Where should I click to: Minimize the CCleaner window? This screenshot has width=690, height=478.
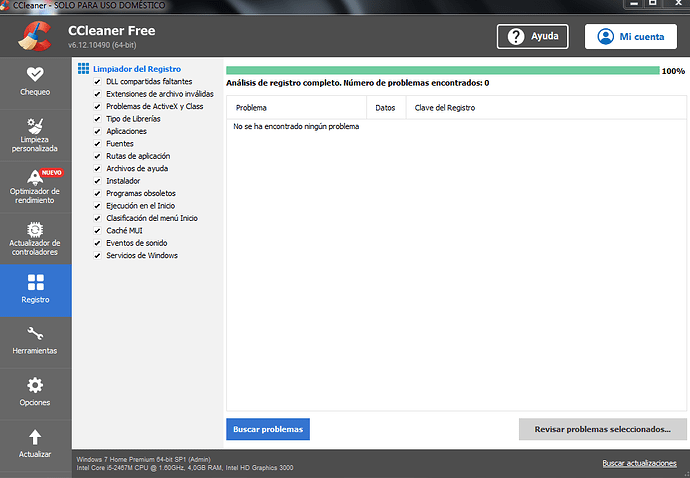(x=634, y=4)
